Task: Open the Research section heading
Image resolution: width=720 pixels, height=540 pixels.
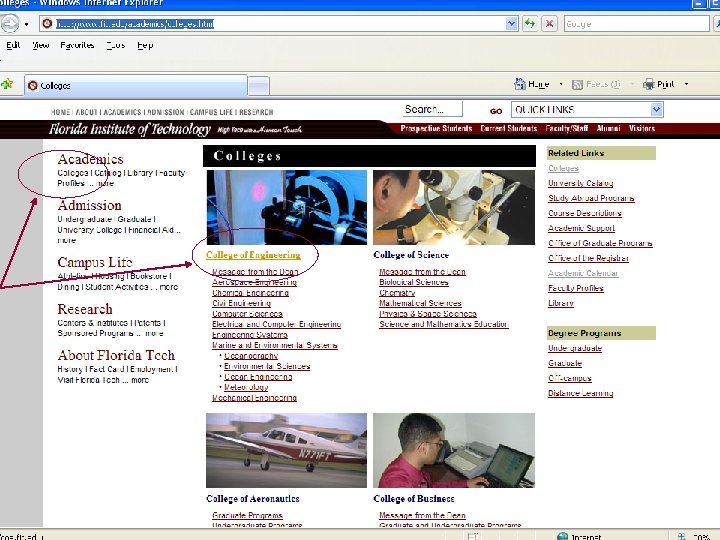Action: [x=85, y=309]
